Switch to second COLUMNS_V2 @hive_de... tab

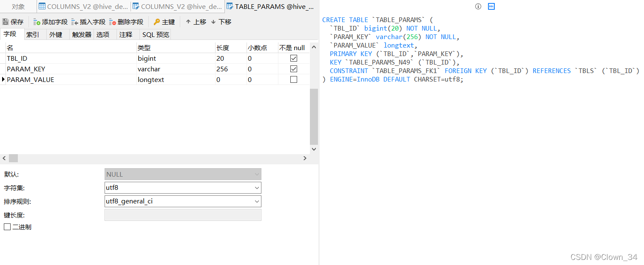tap(177, 6)
